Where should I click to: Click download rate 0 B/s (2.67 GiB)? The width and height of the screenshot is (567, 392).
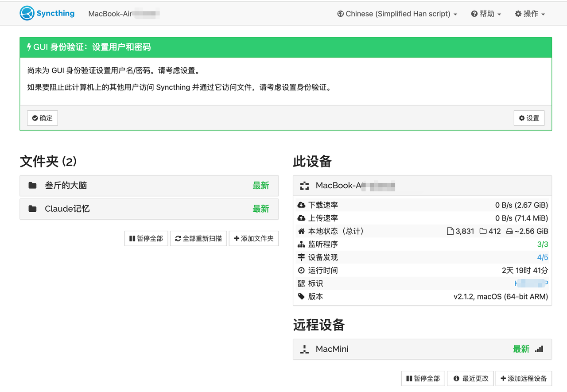[521, 205]
